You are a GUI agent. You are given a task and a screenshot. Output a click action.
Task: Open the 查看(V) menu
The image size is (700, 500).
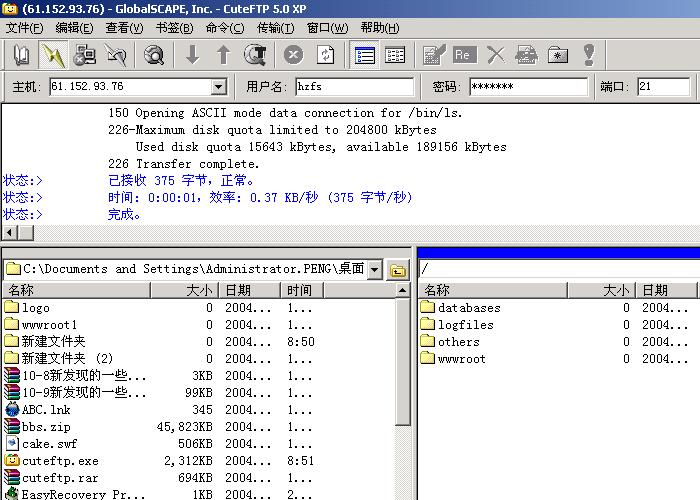pos(125,28)
